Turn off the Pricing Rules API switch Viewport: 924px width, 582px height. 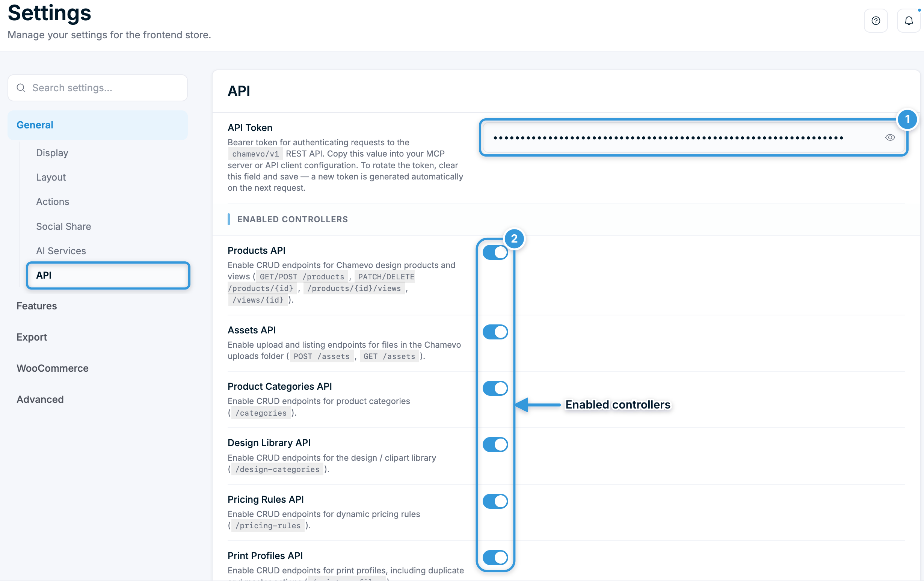[x=495, y=501]
